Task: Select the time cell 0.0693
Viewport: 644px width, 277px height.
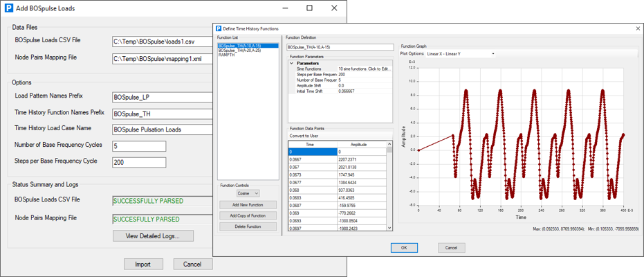Action: coord(313,220)
